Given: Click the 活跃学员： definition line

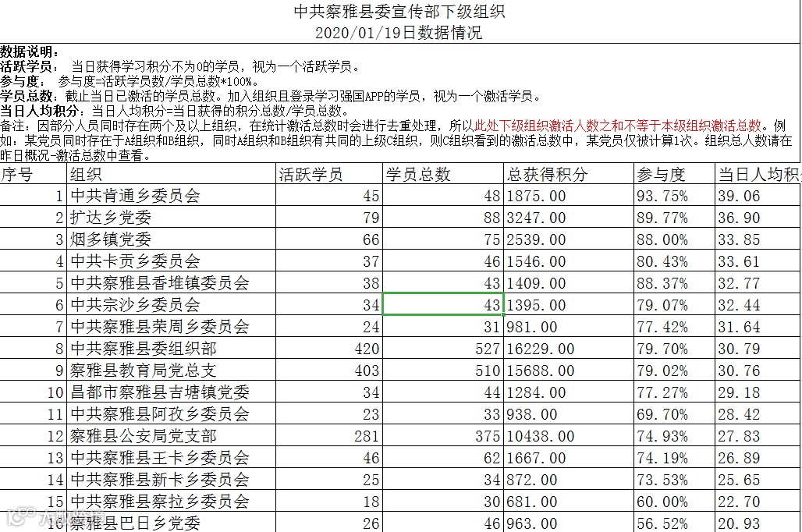Looking at the screenshot, I should click(181, 66).
